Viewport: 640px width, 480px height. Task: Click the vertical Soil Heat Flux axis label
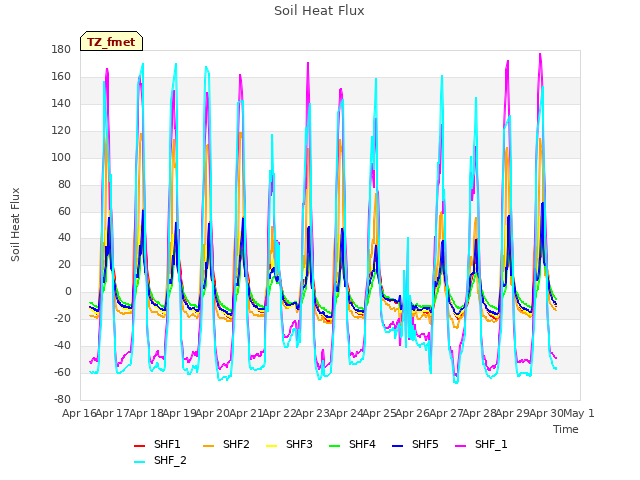[x=15, y=224]
